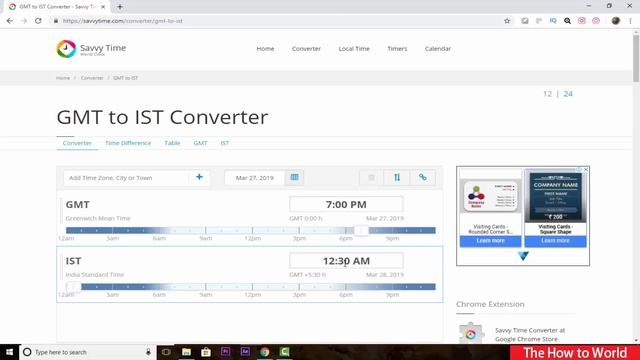Click the taskbar microphone icon
Screen dimensions: 640x360
pyautogui.click(x=148, y=352)
